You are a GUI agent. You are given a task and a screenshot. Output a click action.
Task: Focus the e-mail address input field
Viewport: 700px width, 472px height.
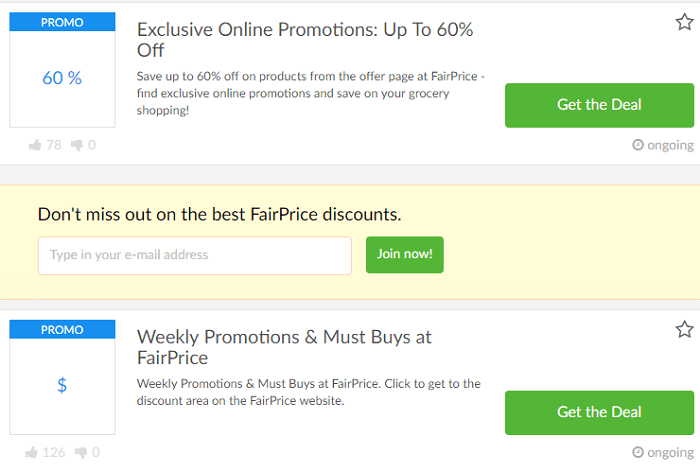pos(195,255)
